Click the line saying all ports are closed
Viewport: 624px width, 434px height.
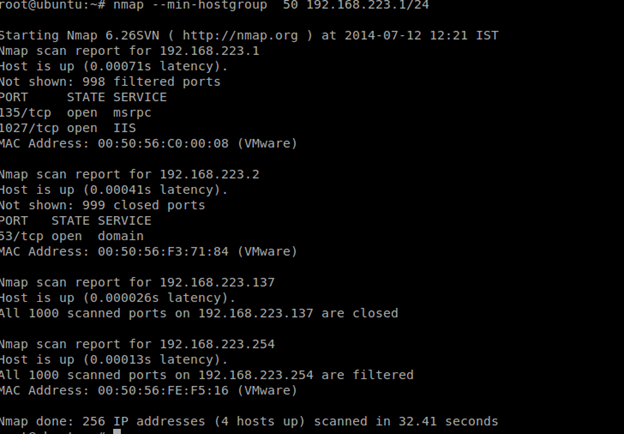click(x=198, y=313)
